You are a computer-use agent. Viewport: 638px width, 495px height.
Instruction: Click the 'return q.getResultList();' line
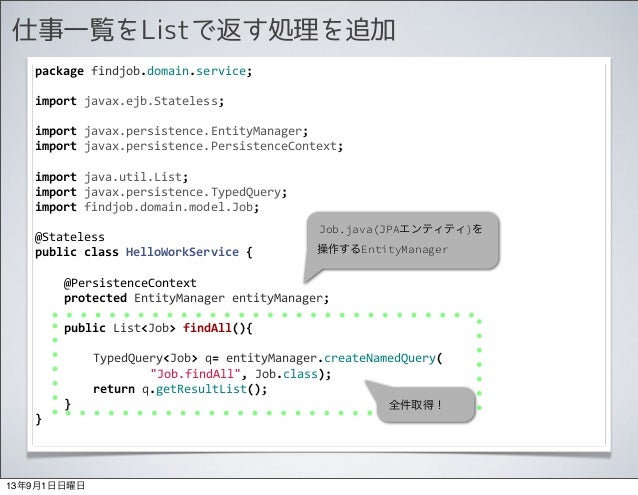tap(180, 389)
